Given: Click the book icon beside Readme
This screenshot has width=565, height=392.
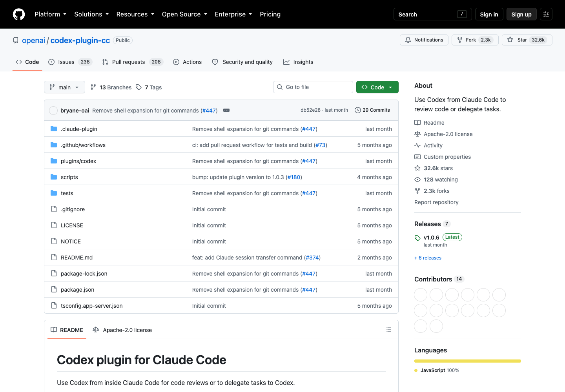Looking at the screenshot, I should [417, 123].
